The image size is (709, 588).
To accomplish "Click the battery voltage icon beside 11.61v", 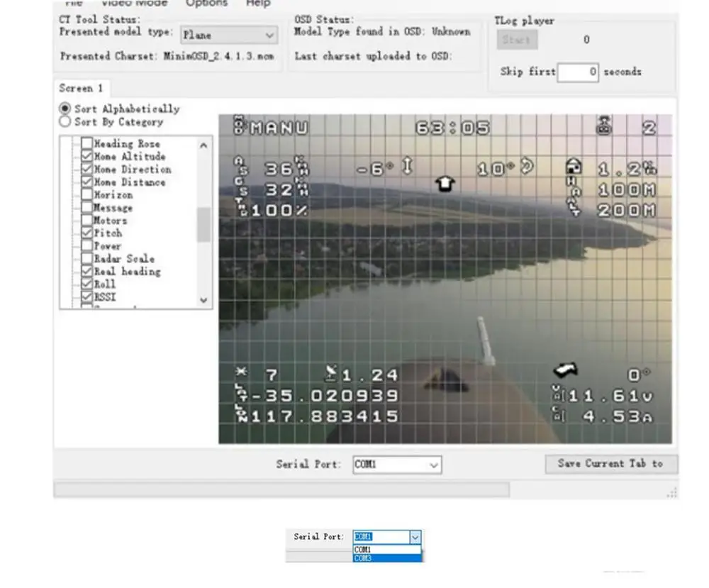I will [559, 394].
